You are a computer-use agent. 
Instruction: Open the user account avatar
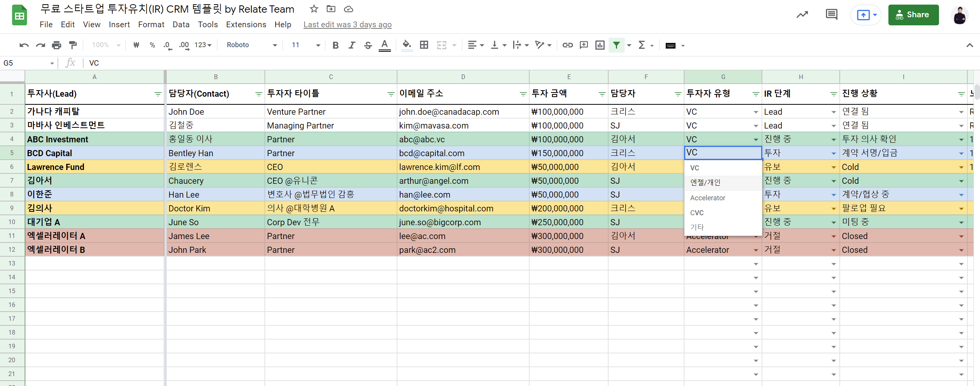959,15
